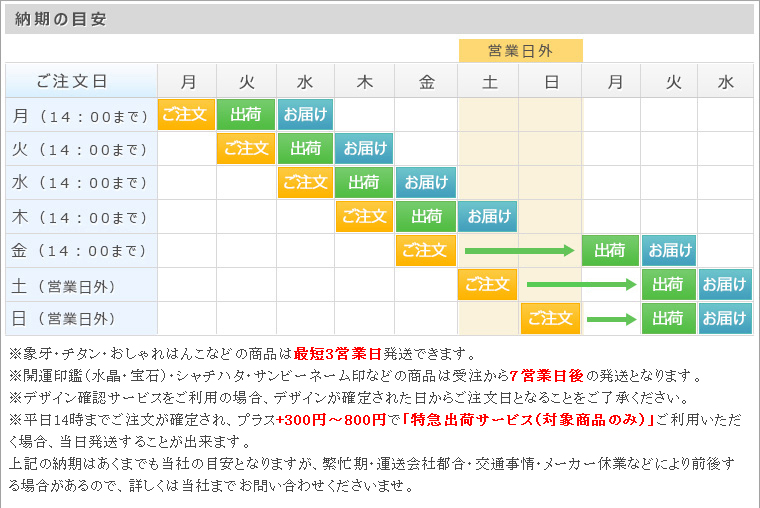760x508 pixels.
Task: Click 出荷 badge in 火 row
Action: (305, 148)
